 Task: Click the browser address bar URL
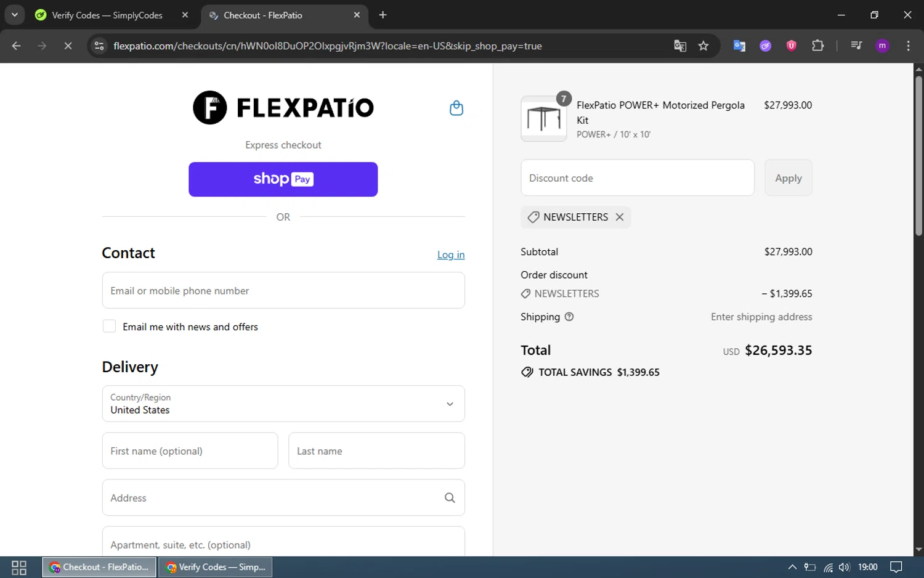point(328,46)
